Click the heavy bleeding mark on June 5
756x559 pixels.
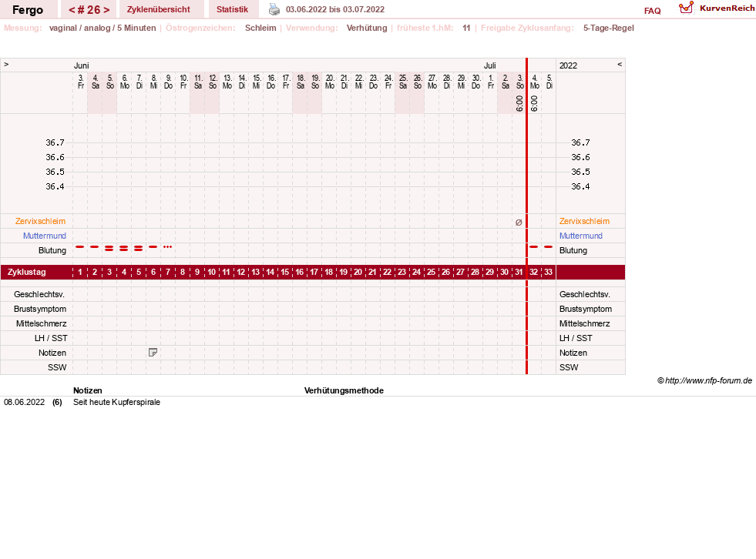pos(109,249)
